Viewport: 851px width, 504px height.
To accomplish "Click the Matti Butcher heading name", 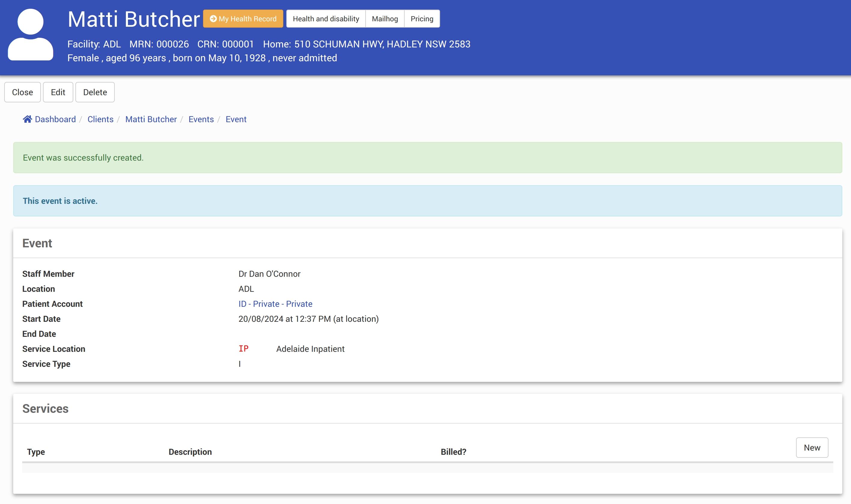I will coord(134,19).
